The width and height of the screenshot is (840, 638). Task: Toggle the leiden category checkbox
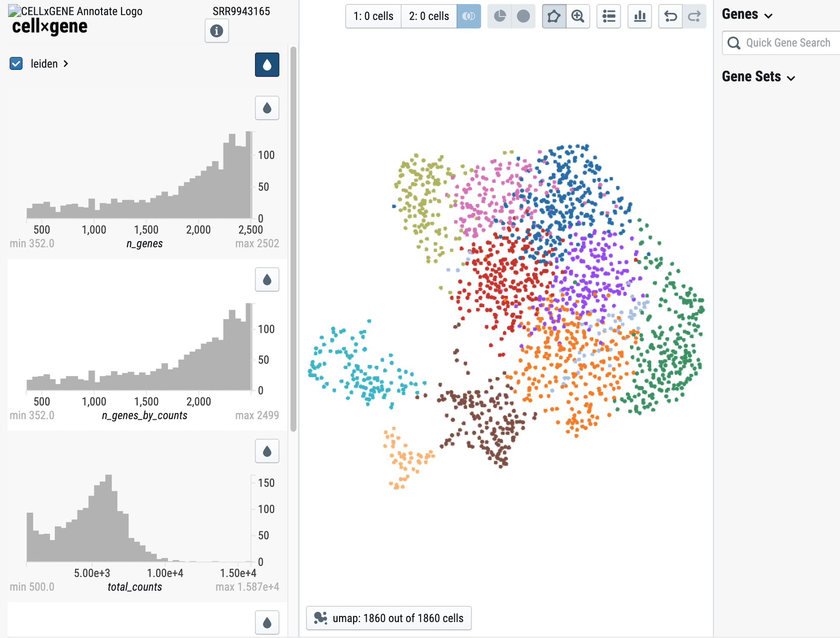click(x=16, y=64)
